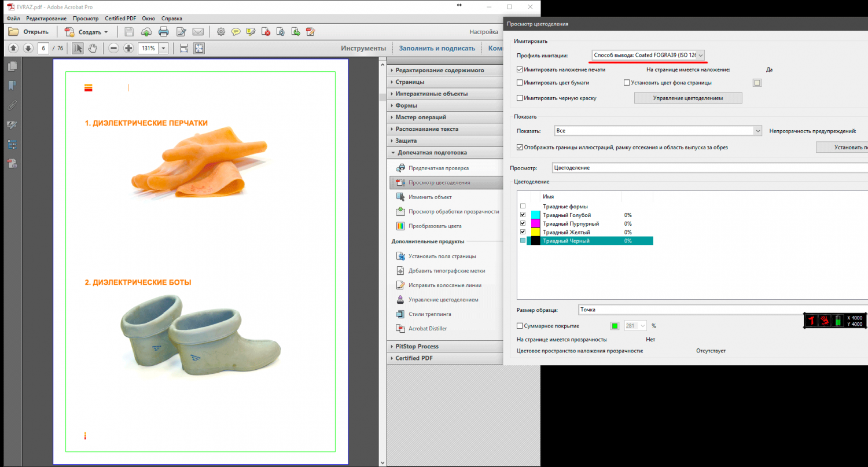Click the highlight text toolbar icon
868x467 pixels.
point(251,32)
